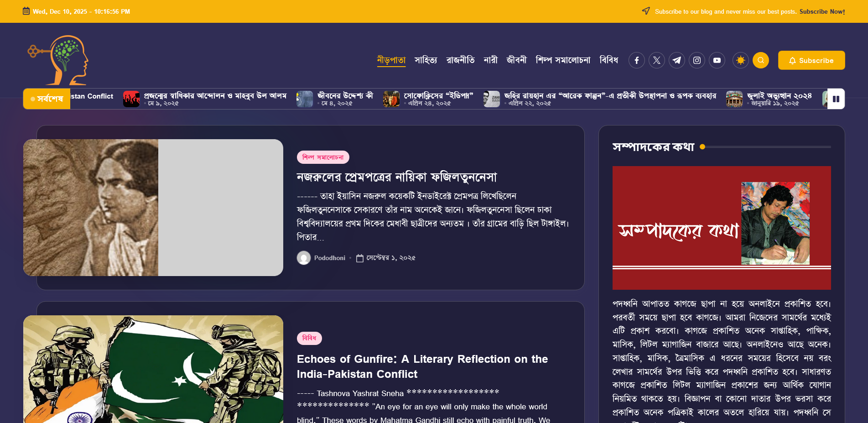Click the orange Subscribe button
Screen dimensions: 868x423
tap(811, 60)
